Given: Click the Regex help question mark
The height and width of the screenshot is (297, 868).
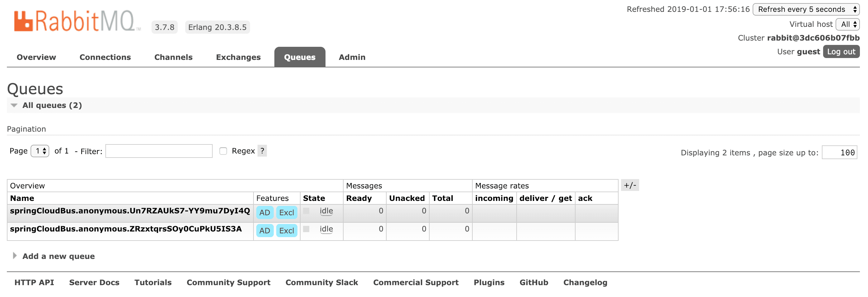Looking at the screenshot, I should [262, 151].
